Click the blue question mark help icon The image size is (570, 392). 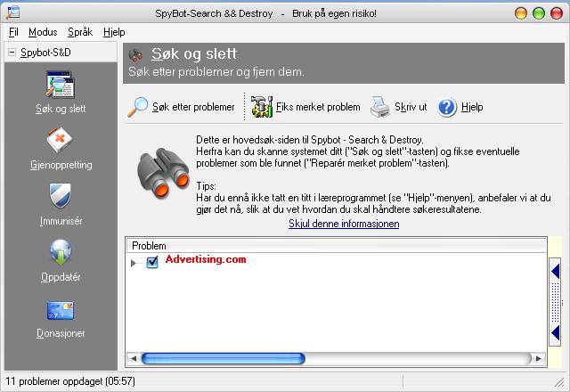[x=447, y=107]
